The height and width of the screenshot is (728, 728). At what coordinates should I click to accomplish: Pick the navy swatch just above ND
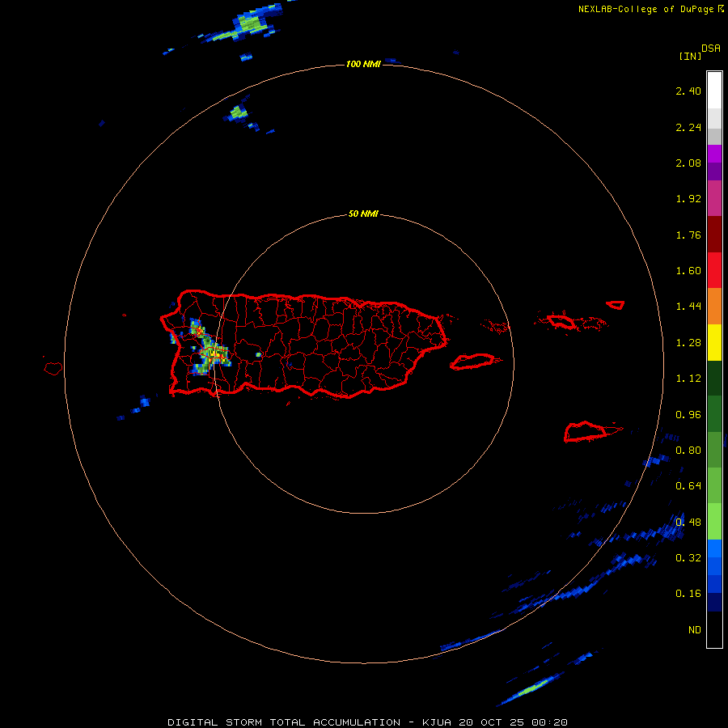(714, 602)
